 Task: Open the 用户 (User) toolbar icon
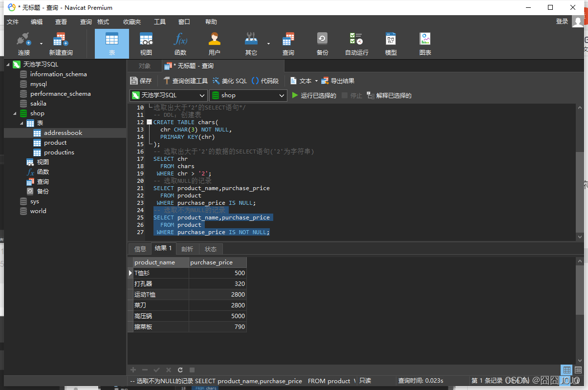click(x=214, y=44)
